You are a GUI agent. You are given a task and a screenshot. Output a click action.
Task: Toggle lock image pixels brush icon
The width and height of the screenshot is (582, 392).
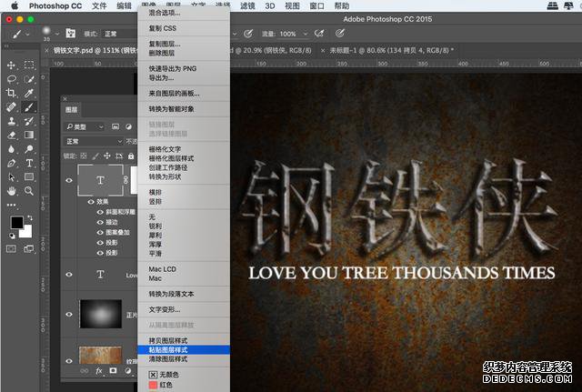[95, 156]
